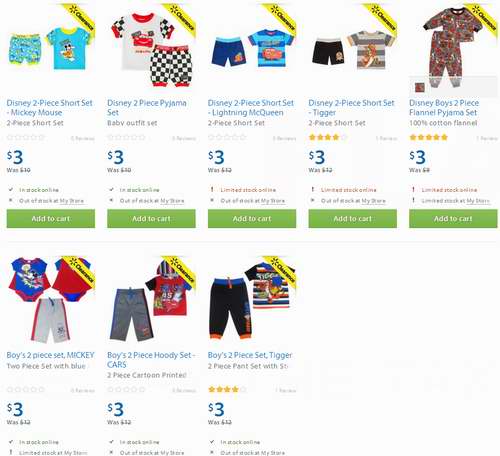Add Tigger short set to cart

click(353, 219)
